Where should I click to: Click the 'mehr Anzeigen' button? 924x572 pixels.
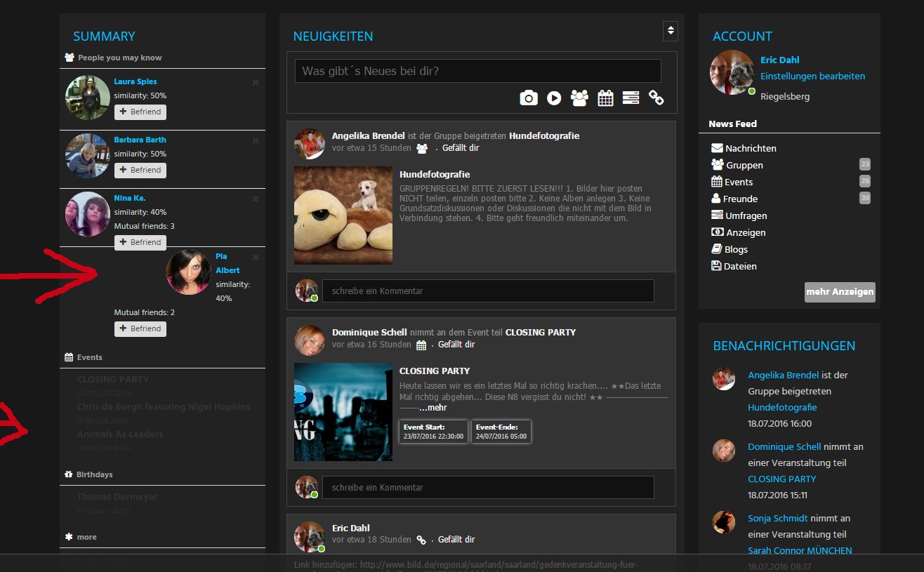pyautogui.click(x=840, y=292)
